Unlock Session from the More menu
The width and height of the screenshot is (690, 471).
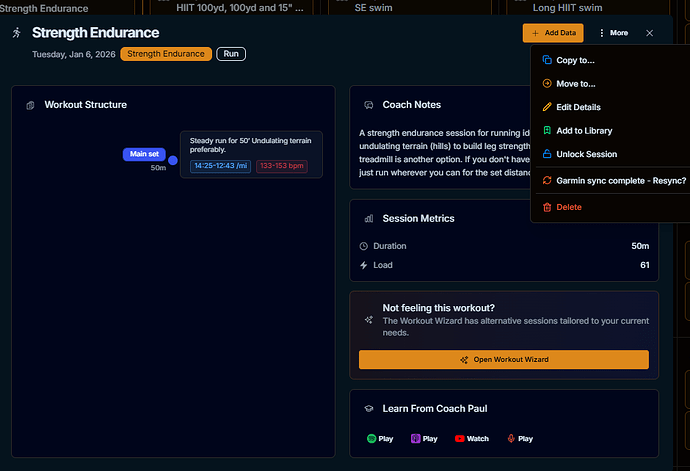coord(586,154)
